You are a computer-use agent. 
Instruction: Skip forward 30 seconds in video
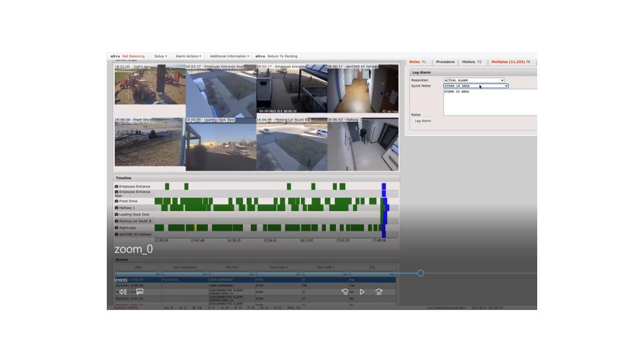click(379, 292)
